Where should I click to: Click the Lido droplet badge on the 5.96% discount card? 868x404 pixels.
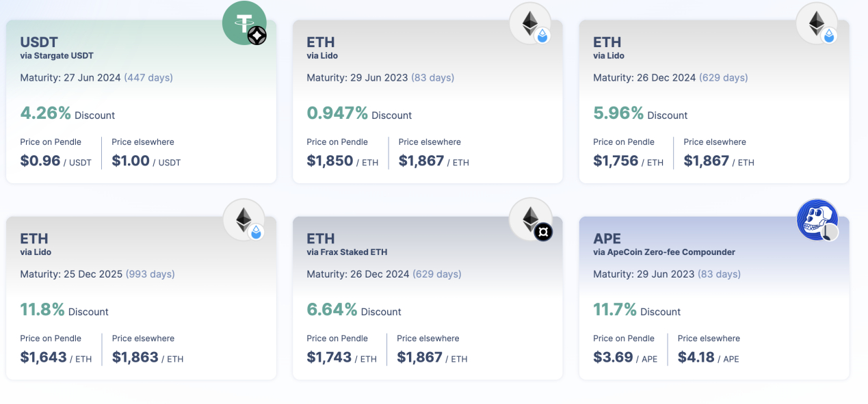[x=829, y=36]
